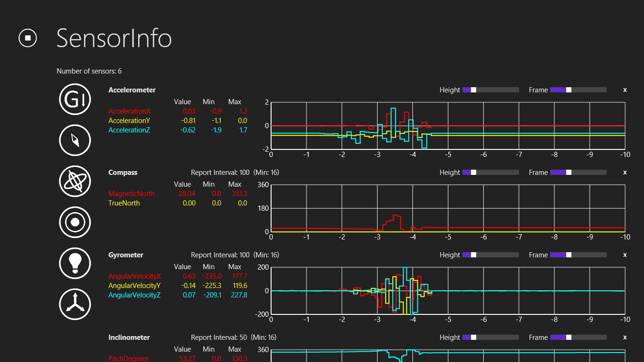The width and height of the screenshot is (644, 362).
Task: Adjust the Inclinometer Height slider
Action: [x=474, y=337]
